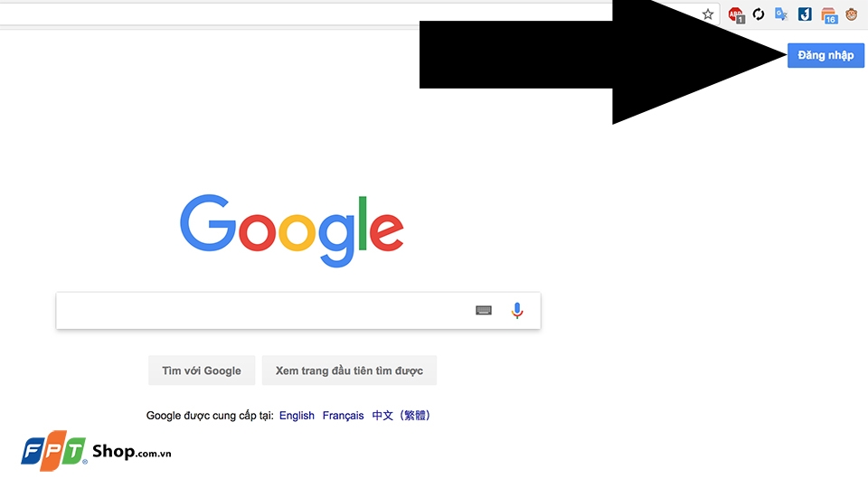This screenshot has width=868, height=488.
Task: Click the circular arrows sync extension icon
Action: [759, 14]
